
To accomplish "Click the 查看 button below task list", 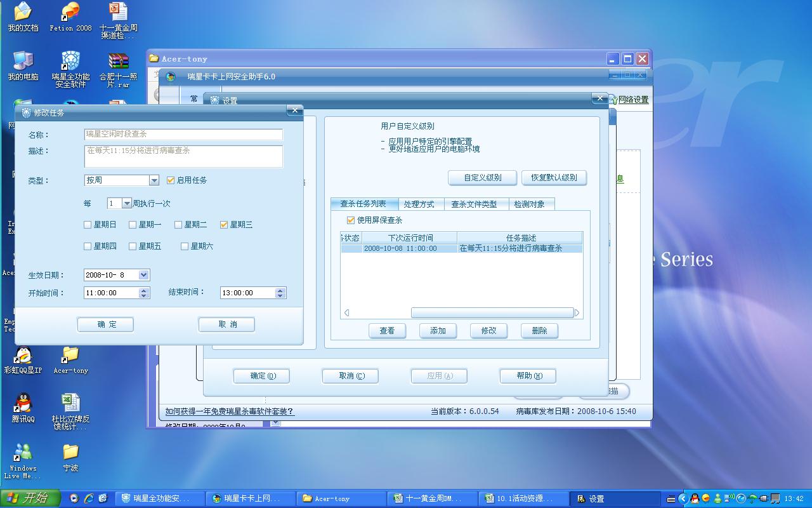I will tap(387, 331).
